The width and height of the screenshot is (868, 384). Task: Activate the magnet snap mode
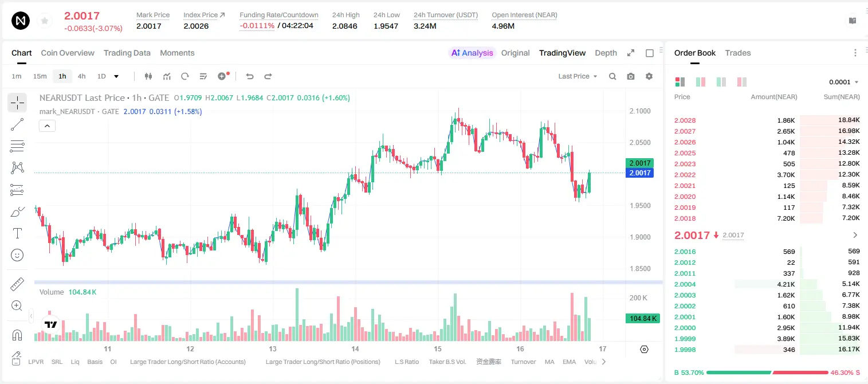pos(17,335)
